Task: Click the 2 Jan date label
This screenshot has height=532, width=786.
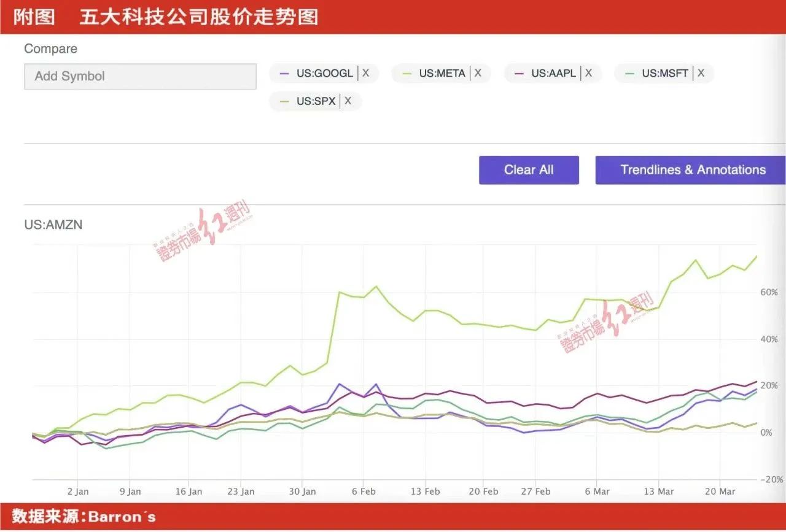Action: (x=78, y=492)
